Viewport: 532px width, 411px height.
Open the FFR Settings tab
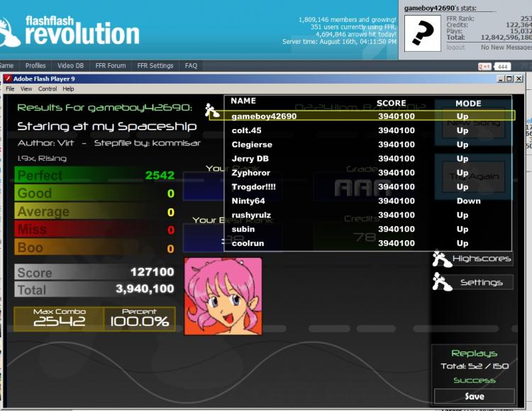pyautogui.click(x=155, y=66)
